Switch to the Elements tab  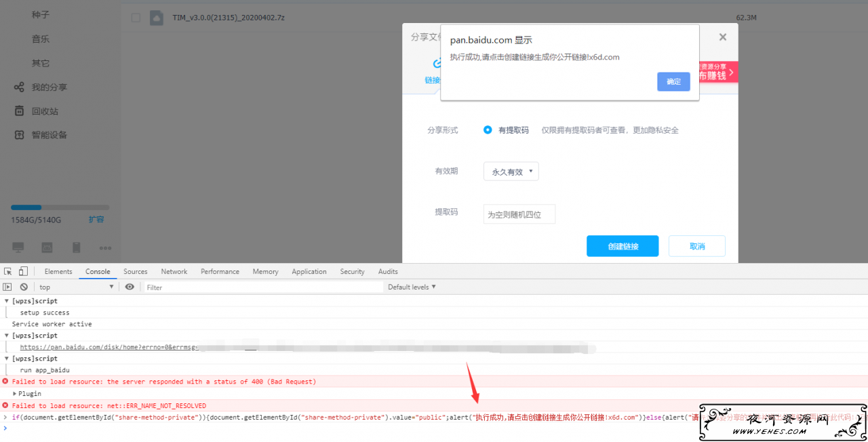point(58,271)
